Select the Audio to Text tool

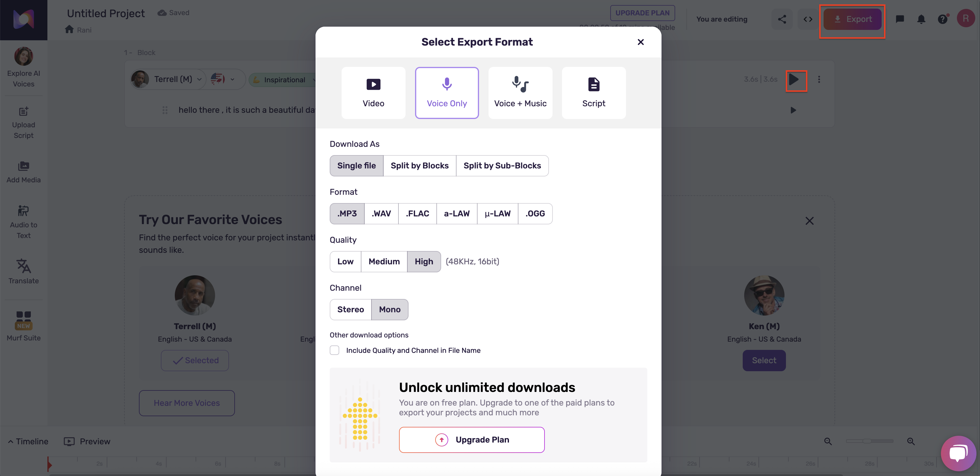(x=24, y=221)
